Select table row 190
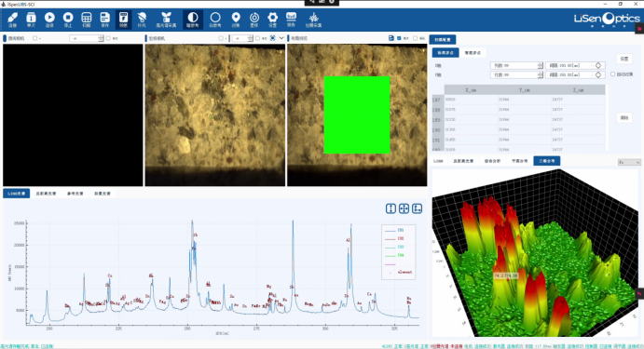The height and width of the screenshot is (349, 644). 519,129
